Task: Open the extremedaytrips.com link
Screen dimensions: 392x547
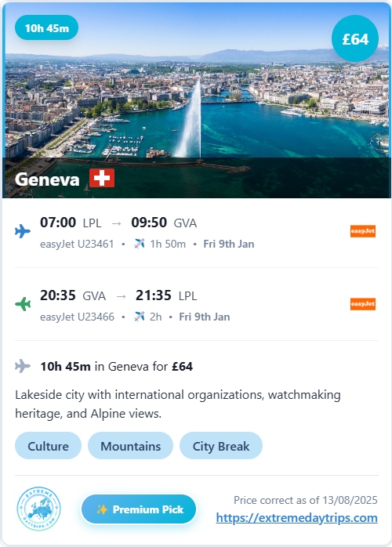Action: (296, 518)
